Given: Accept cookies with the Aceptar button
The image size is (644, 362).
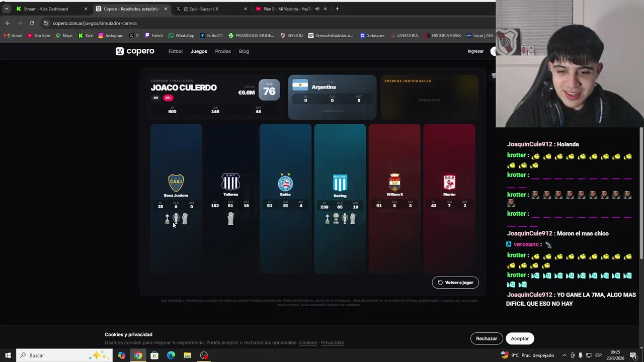Looking at the screenshot, I should point(520,339).
